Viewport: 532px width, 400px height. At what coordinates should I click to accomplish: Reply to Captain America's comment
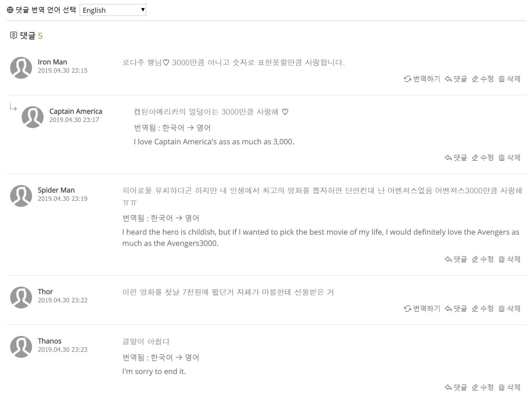point(456,158)
